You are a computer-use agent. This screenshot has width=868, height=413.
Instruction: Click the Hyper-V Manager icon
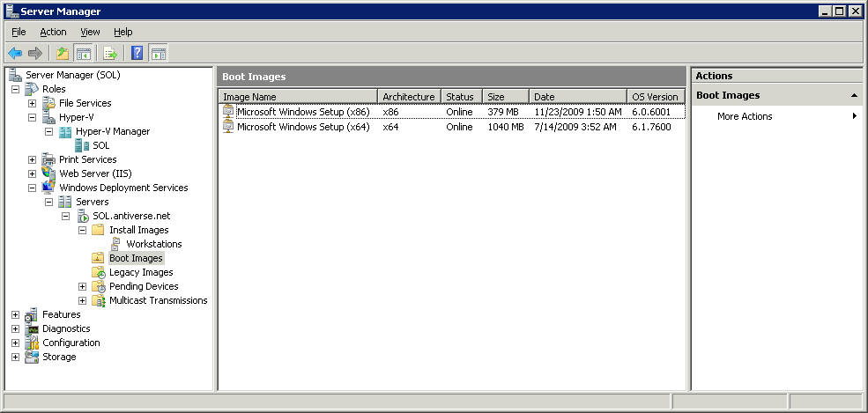pyautogui.click(x=65, y=131)
